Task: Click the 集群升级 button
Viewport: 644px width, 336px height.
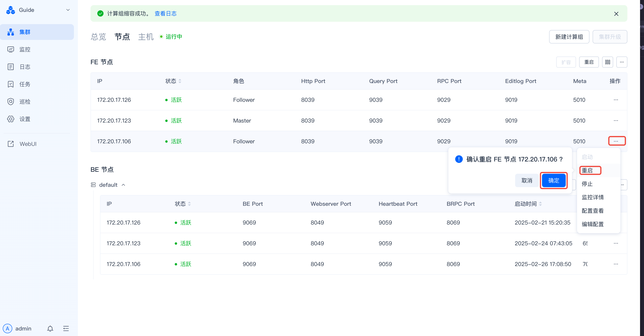Action: [610, 37]
